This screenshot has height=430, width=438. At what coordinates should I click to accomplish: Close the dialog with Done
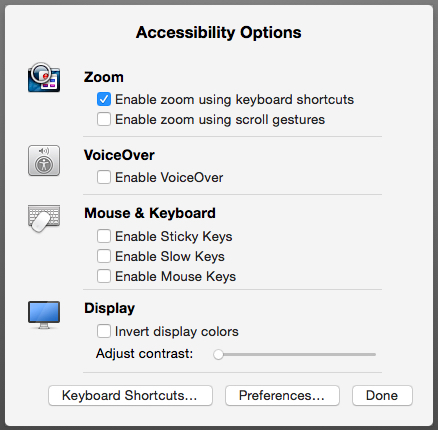tap(382, 396)
